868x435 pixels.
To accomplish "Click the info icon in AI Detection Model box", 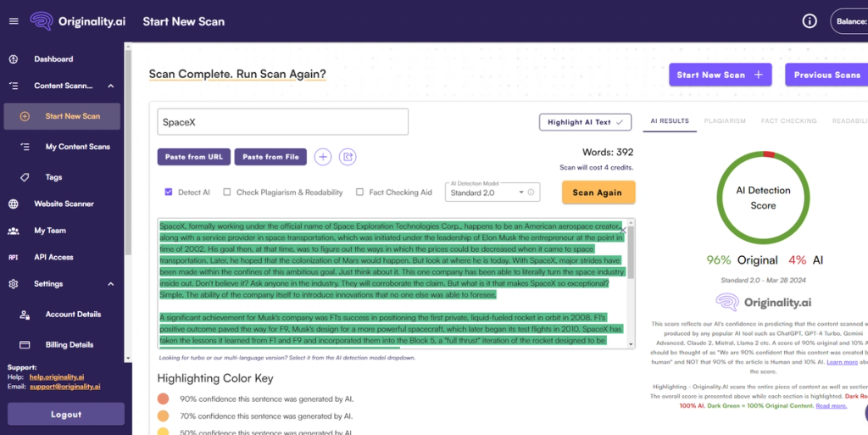I will click(531, 192).
